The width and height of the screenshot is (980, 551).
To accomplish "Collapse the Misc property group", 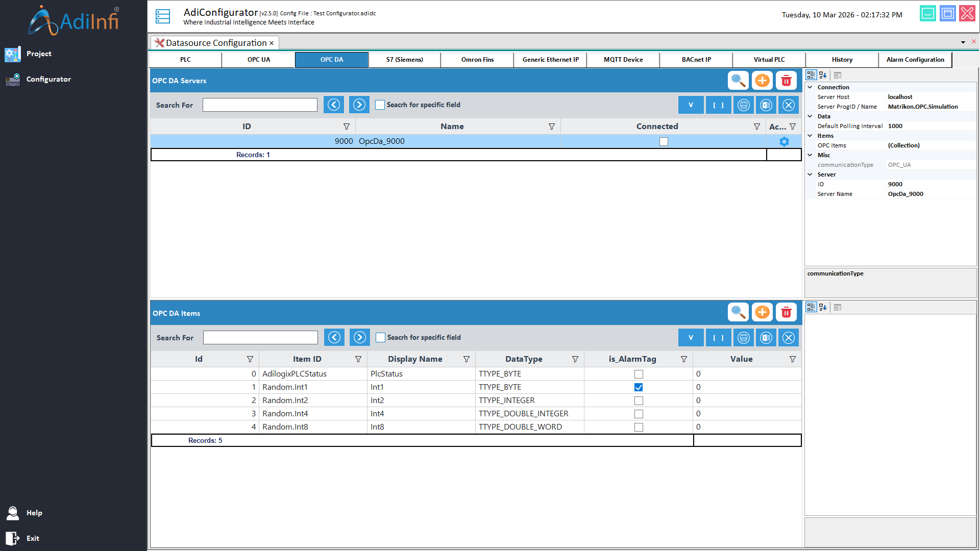I will point(810,155).
